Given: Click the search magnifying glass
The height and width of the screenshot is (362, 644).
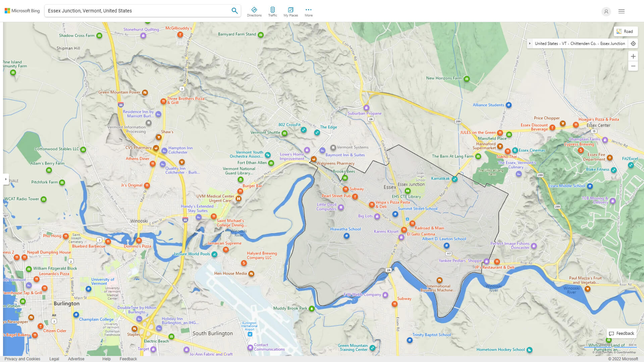Looking at the screenshot, I should (234, 10).
